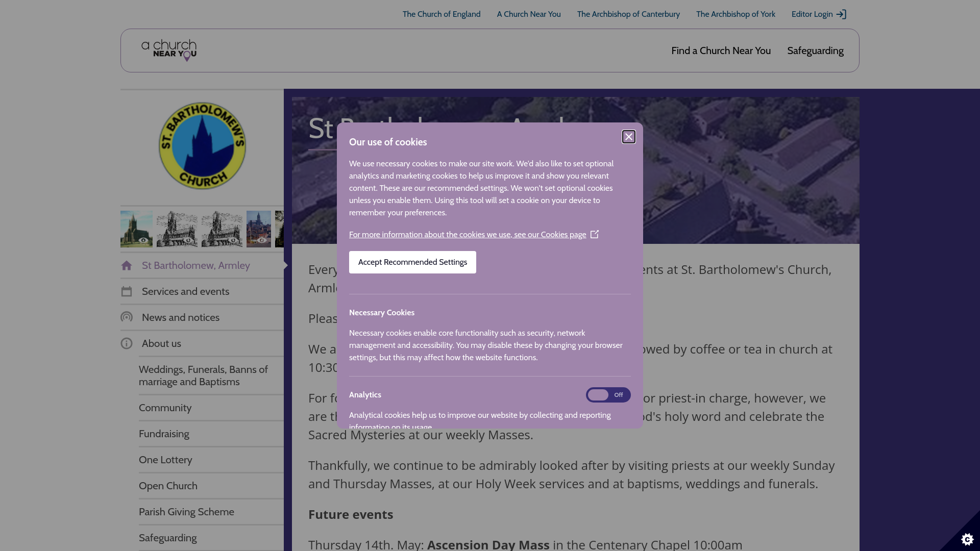The image size is (980, 551).
Task: Open Parish Giving Scheme page
Action: click(211, 512)
